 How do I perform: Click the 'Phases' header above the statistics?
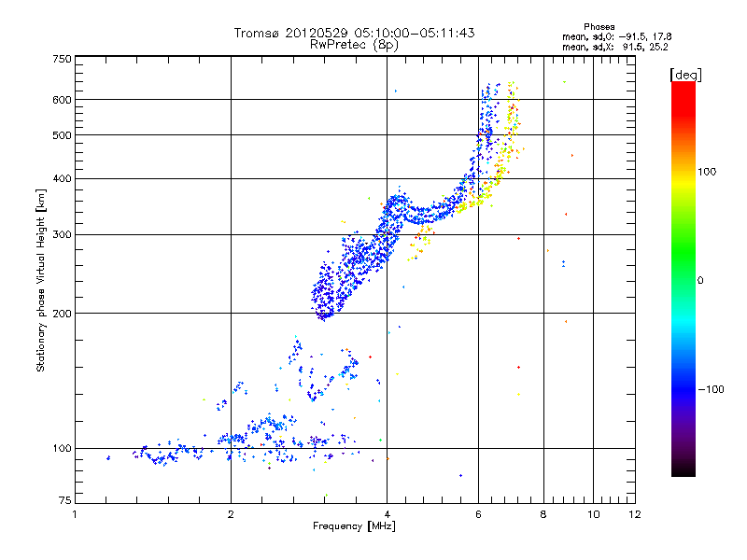pyautogui.click(x=599, y=27)
